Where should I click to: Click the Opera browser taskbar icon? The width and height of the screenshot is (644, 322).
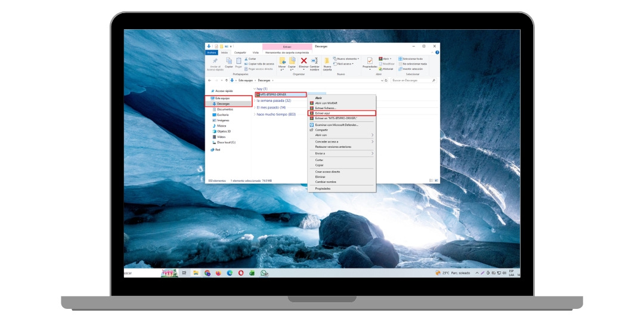pyautogui.click(x=241, y=273)
